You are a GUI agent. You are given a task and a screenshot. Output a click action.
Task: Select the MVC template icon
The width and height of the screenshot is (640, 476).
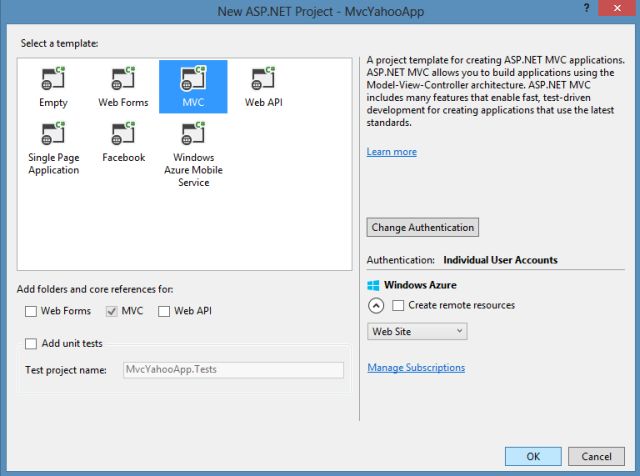(x=193, y=79)
